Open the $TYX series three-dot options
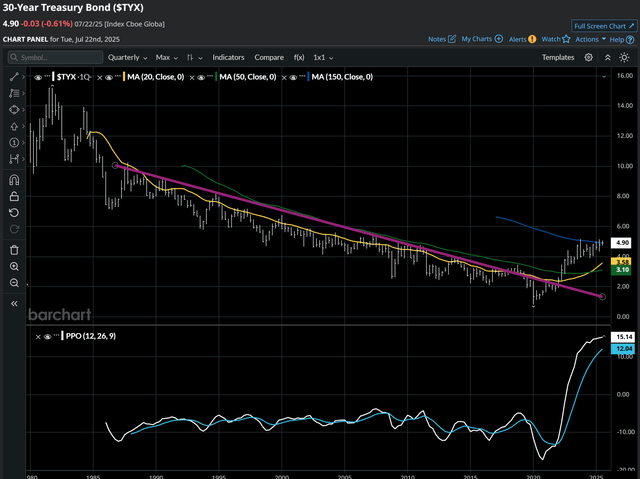Screen dimensions: 640x479 pyautogui.click(x=47, y=76)
